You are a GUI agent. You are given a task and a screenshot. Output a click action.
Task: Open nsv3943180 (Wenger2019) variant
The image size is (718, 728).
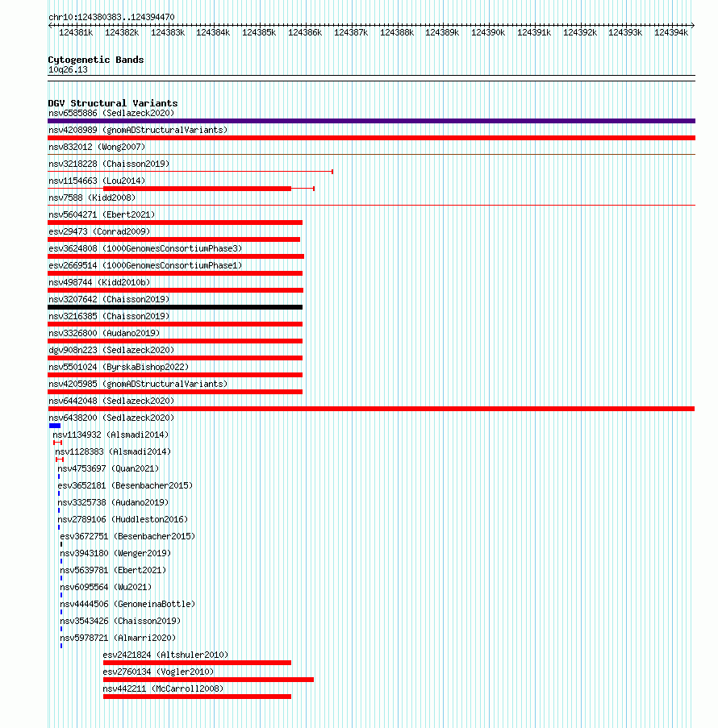(115, 553)
